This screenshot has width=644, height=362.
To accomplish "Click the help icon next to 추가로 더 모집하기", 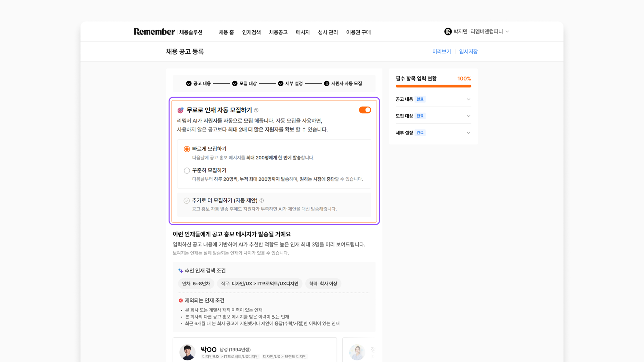I will 262,200.
